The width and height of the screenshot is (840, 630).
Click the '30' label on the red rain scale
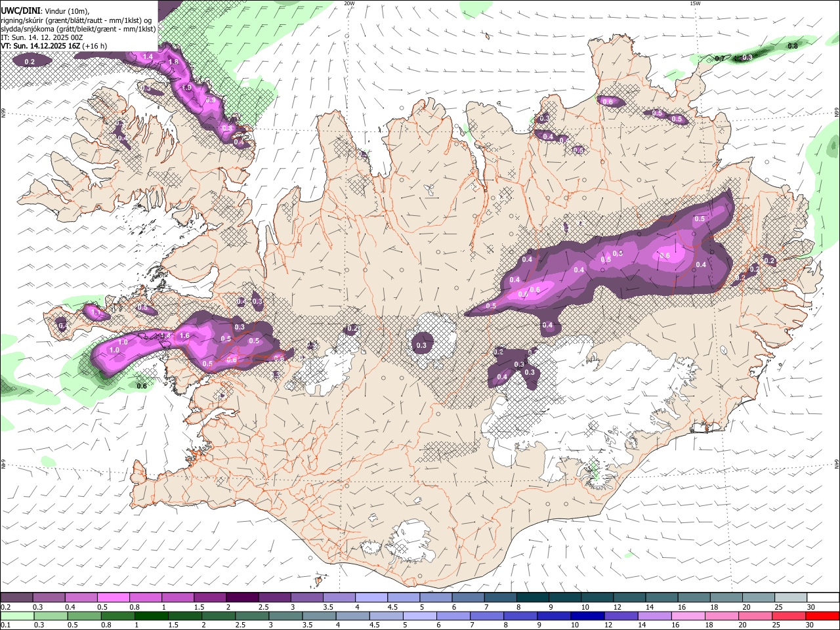(x=810, y=625)
